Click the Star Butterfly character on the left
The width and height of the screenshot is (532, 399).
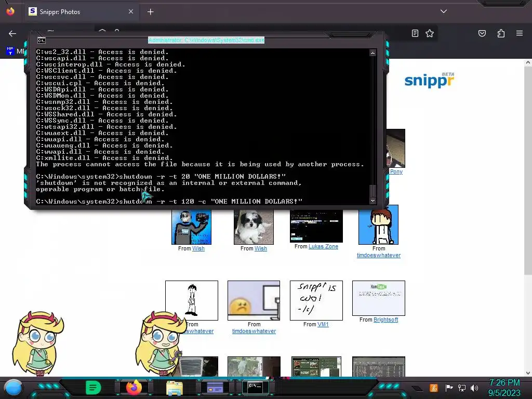[38, 343]
